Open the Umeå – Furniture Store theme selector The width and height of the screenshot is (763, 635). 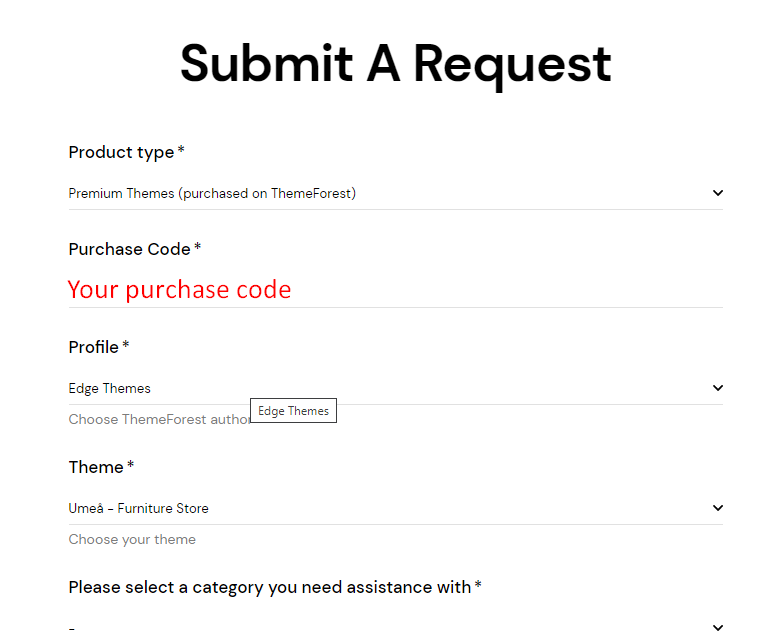tap(396, 508)
